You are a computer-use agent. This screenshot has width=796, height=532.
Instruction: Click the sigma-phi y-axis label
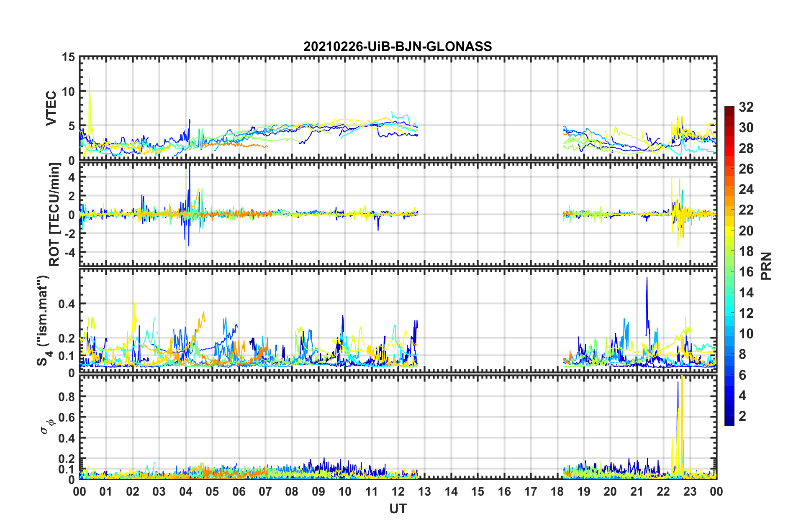point(48,426)
